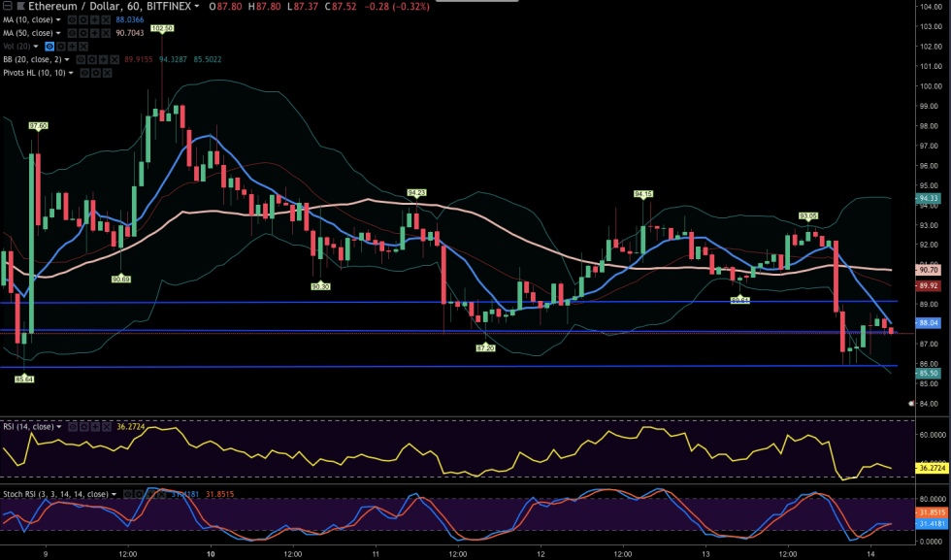The width and height of the screenshot is (951, 560).
Task: Open the Ethereum / Dollar symbol dropdown arrow
Action: tap(197, 7)
